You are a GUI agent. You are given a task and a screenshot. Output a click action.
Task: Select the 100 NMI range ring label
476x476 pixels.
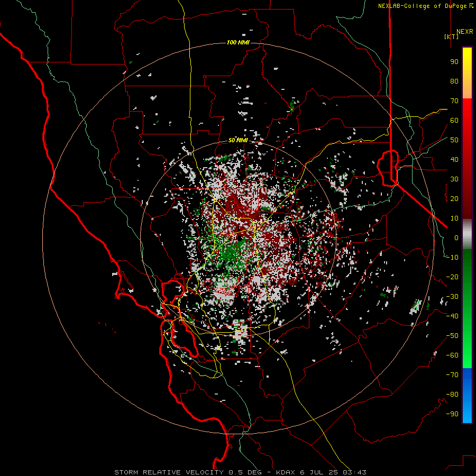pyautogui.click(x=238, y=42)
